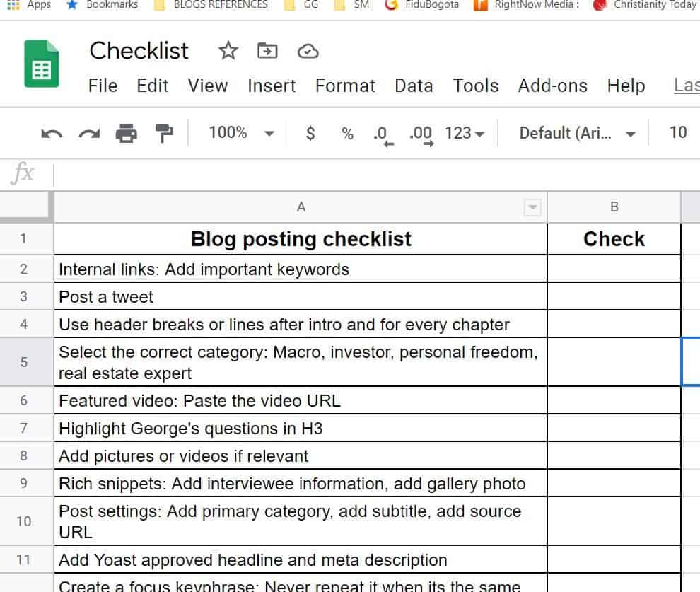Screen dimensions: 700x592
Task: Select cell 'Post settings: Add primary category'
Action: click(301, 521)
